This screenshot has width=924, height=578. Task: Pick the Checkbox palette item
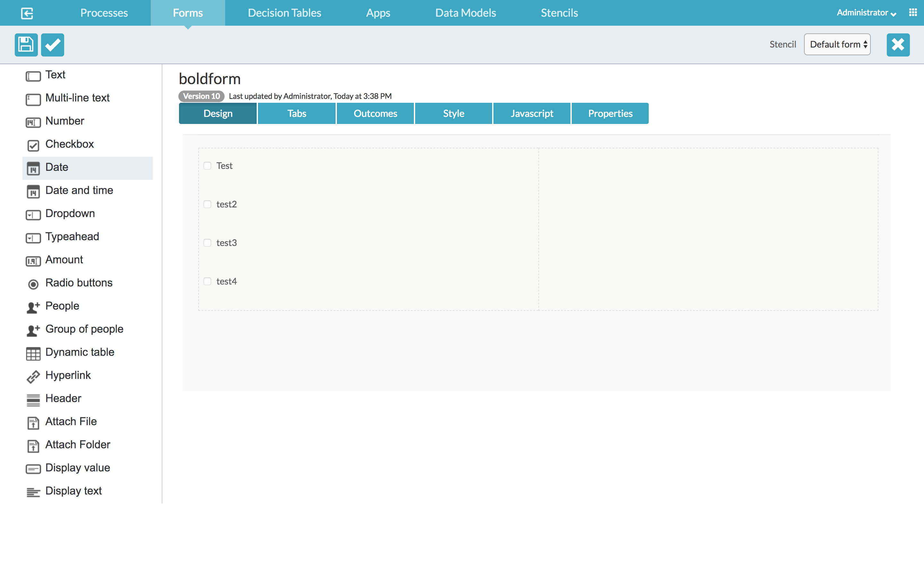tap(88, 144)
